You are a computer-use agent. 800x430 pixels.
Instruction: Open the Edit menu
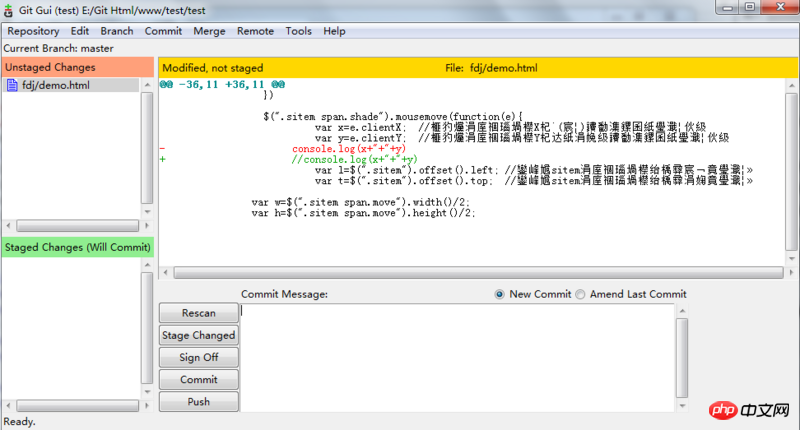pyautogui.click(x=80, y=31)
